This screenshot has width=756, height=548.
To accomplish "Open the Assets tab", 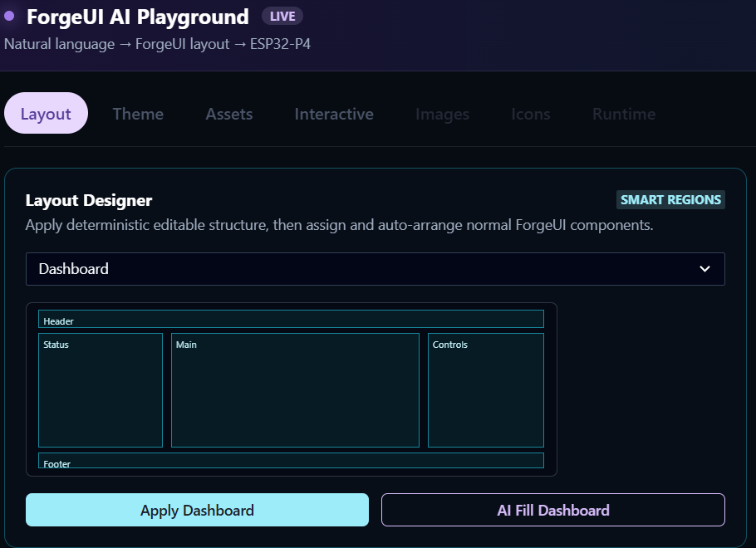I will (x=229, y=114).
